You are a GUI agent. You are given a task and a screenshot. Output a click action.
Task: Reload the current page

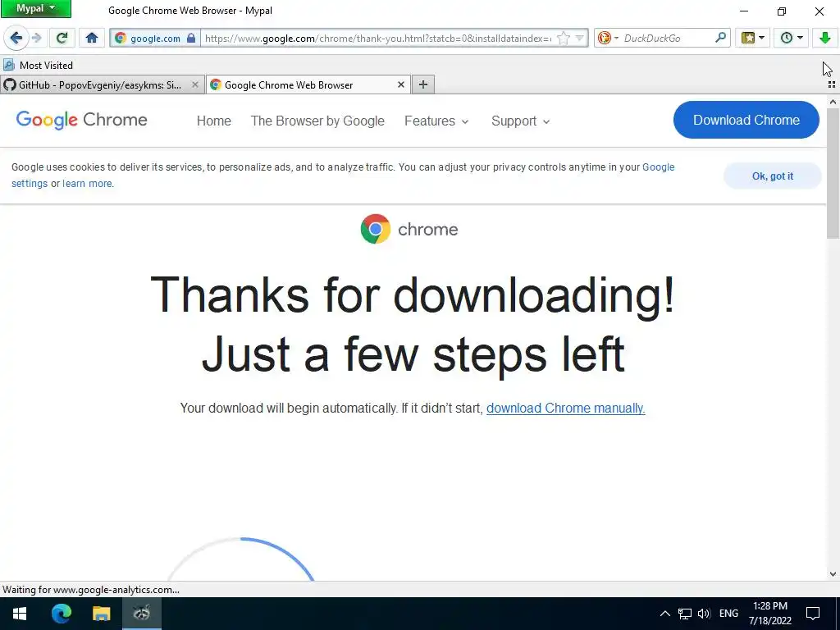(x=62, y=38)
